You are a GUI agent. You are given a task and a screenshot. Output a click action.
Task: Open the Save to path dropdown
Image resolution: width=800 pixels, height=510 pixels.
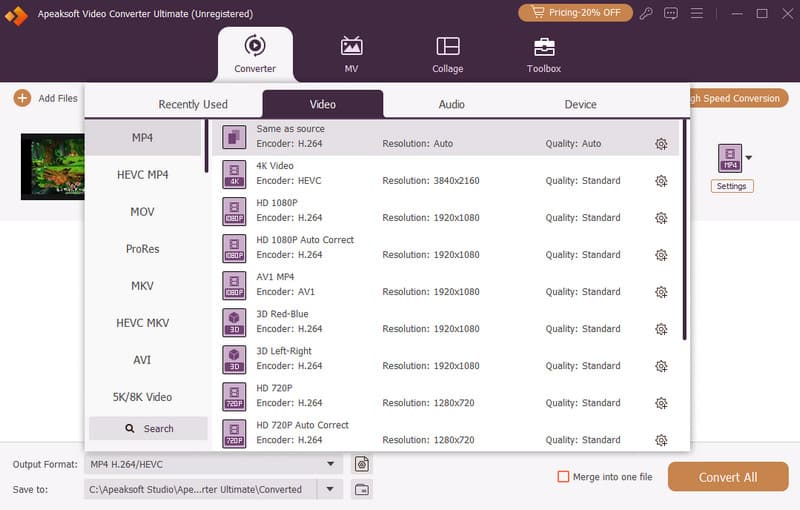pyautogui.click(x=329, y=489)
